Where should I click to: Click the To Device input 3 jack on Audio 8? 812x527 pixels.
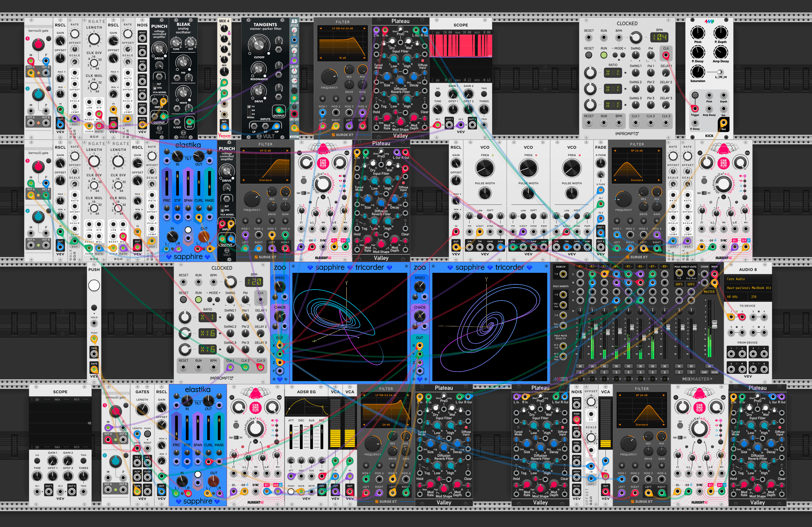point(753,317)
